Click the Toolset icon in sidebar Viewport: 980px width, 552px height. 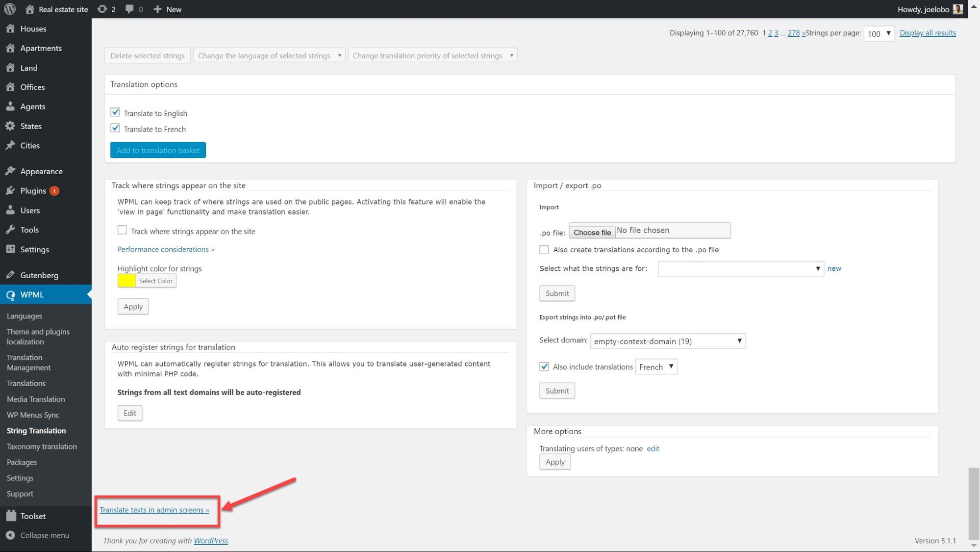point(11,516)
